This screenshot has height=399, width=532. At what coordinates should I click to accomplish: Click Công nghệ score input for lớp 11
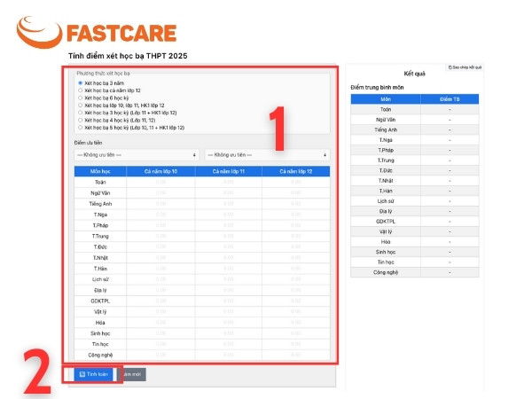229,355
